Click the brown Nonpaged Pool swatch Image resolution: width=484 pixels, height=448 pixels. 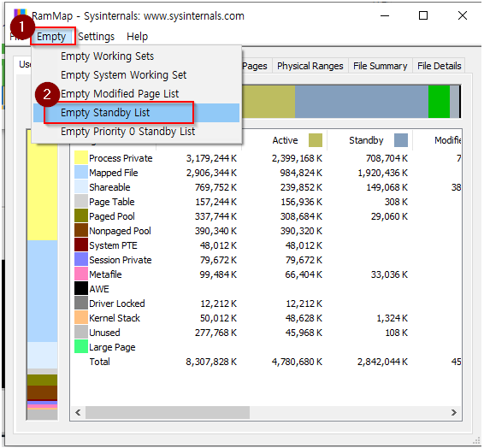pyautogui.click(x=81, y=230)
